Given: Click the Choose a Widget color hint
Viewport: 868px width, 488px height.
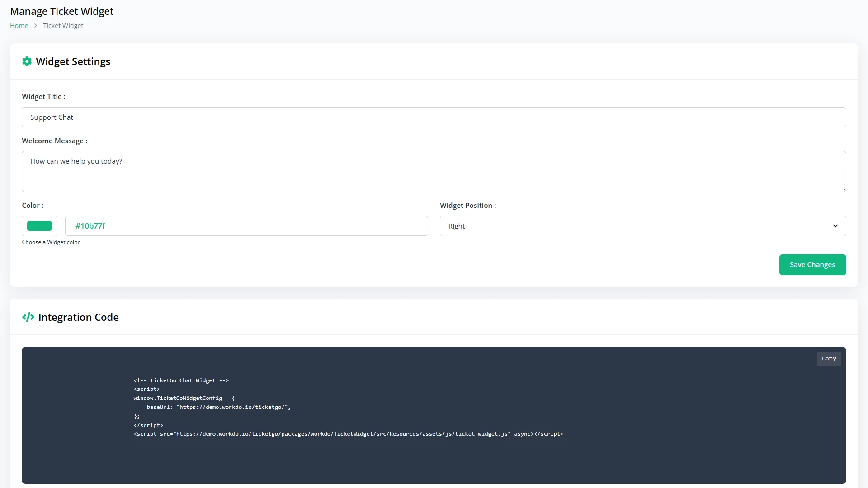Looking at the screenshot, I should tap(51, 242).
